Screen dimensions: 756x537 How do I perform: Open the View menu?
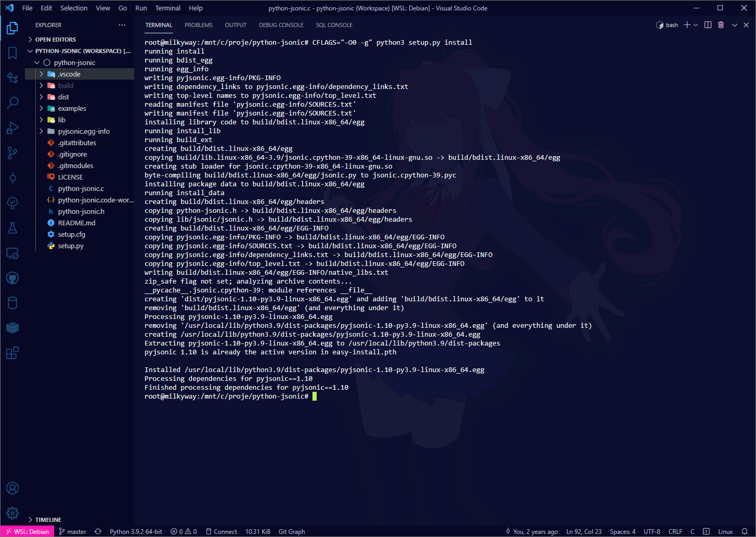click(x=103, y=8)
